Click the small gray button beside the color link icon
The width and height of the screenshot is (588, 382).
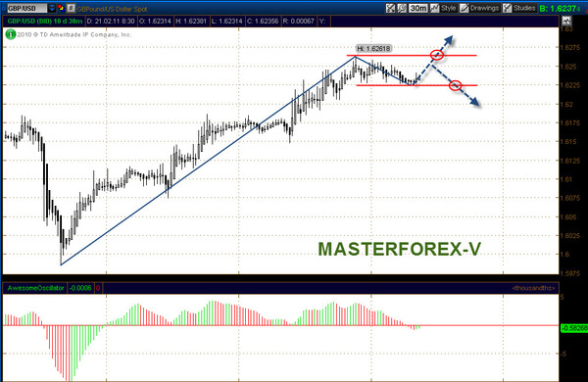point(71,8)
